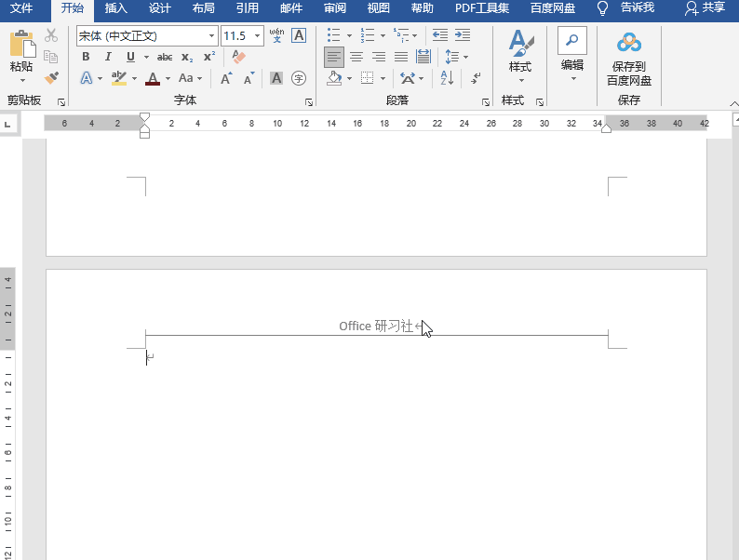Toggle underline formatting
The image size is (739, 560).
point(130,57)
